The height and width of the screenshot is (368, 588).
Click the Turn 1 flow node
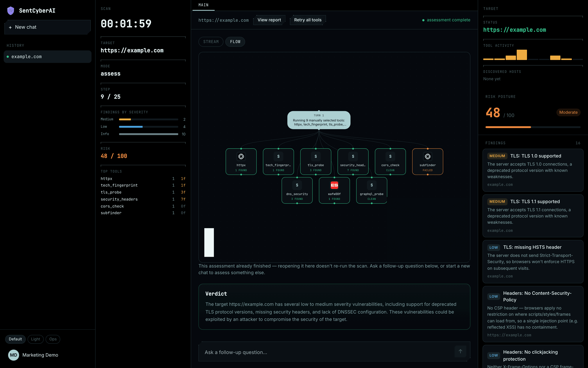point(319,120)
